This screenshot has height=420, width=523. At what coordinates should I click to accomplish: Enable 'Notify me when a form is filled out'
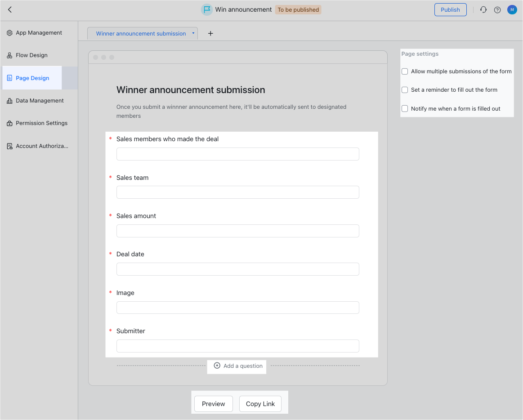point(404,108)
